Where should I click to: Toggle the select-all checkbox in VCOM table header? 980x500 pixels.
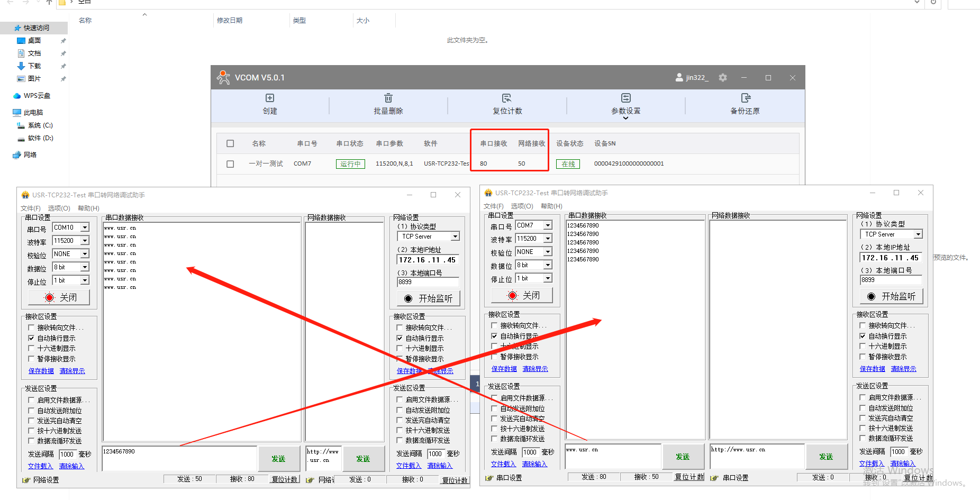tap(230, 143)
